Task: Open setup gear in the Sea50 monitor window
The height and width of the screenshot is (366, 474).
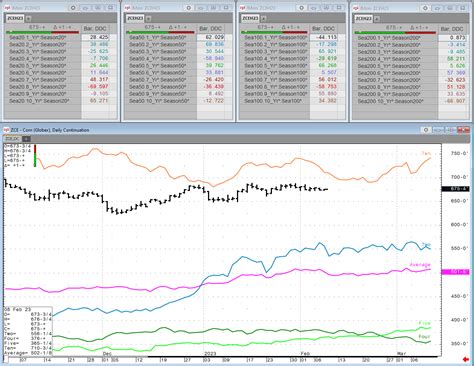Action: tap(189, 8)
